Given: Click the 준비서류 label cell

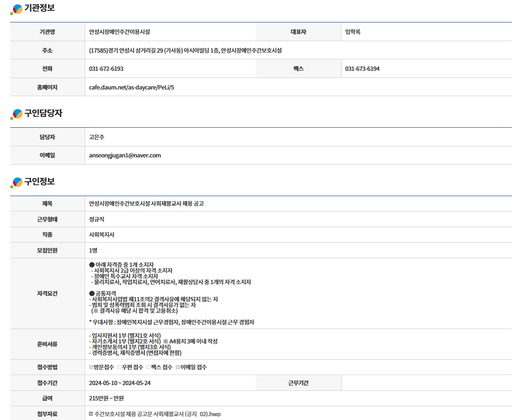Looking at the screenshot, I should [47, 344].
